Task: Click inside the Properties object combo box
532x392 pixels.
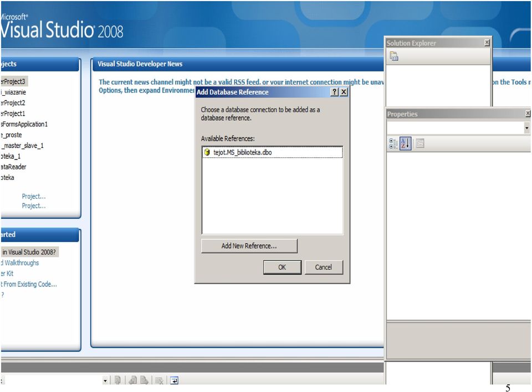Action: pos(455,128)
